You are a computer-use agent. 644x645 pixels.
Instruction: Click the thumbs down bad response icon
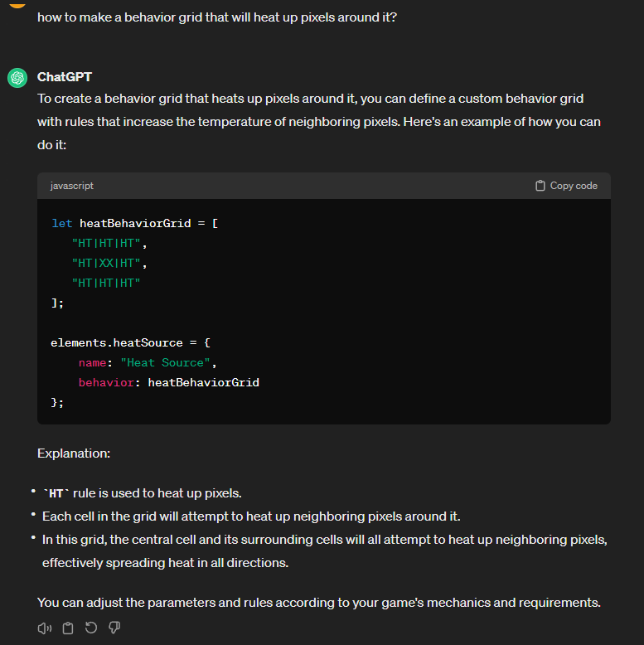point(114,628)
